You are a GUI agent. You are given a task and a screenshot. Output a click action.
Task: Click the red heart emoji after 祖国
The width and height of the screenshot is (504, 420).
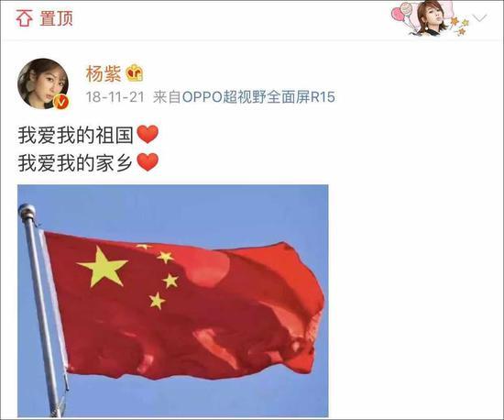click(x=148, y=135)
